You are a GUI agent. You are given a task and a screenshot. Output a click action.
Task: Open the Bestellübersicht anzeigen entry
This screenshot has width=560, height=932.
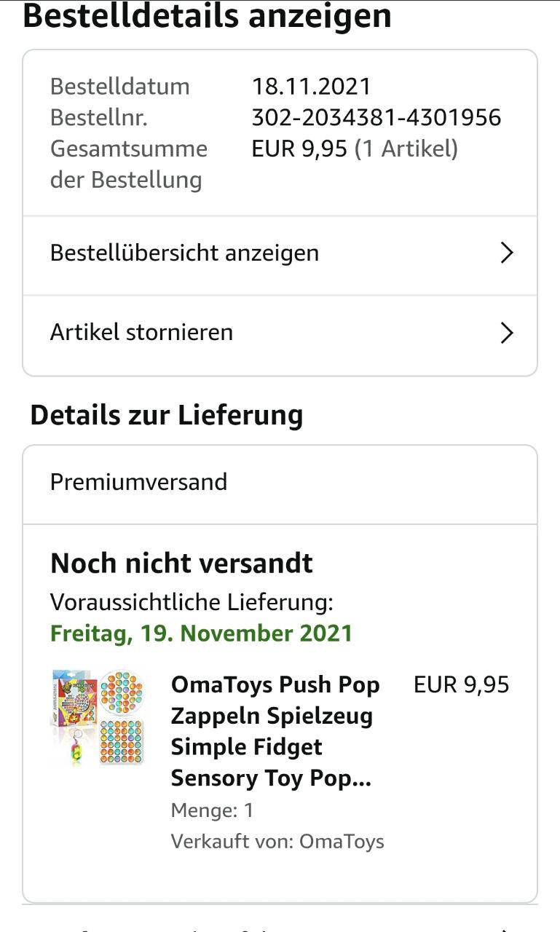184,253
